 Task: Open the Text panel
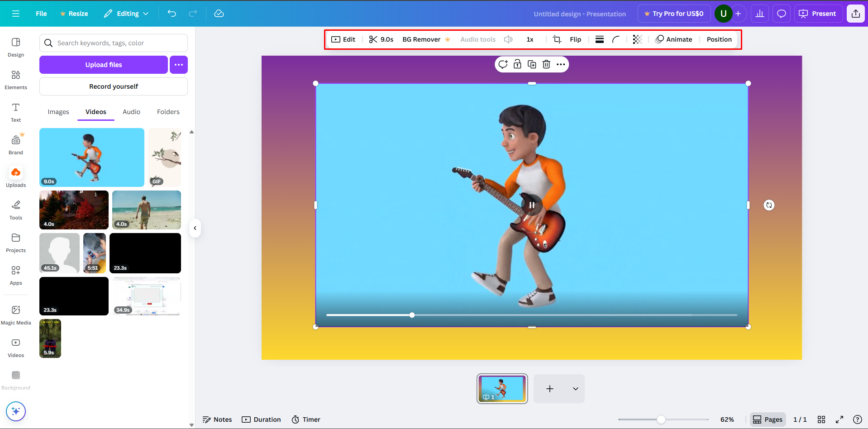tap(16, 112)
